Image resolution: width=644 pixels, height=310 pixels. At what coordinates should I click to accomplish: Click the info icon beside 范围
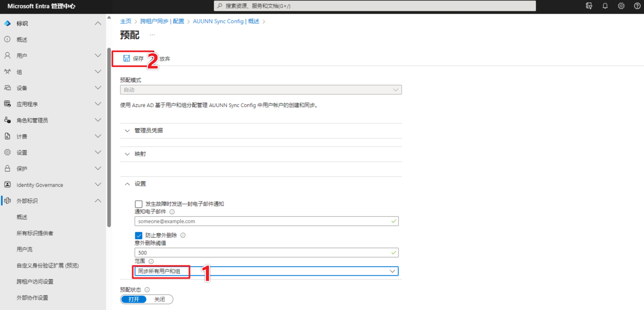click(151, 261)
